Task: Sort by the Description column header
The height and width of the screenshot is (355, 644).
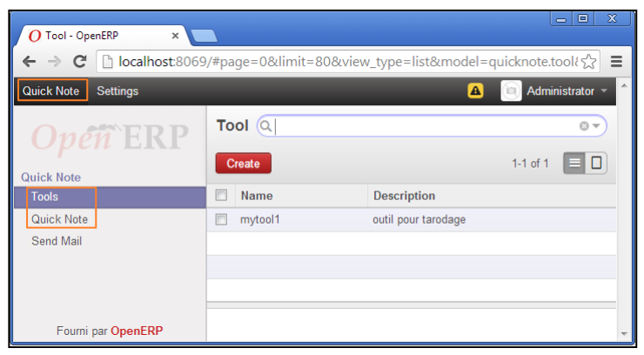Action: [x=404, y=196]
